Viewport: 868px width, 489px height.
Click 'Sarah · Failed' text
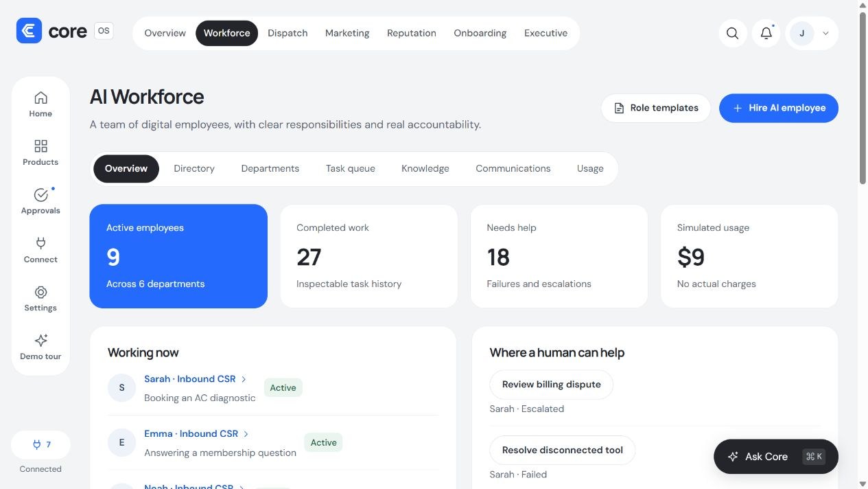(x=518, y=475)
